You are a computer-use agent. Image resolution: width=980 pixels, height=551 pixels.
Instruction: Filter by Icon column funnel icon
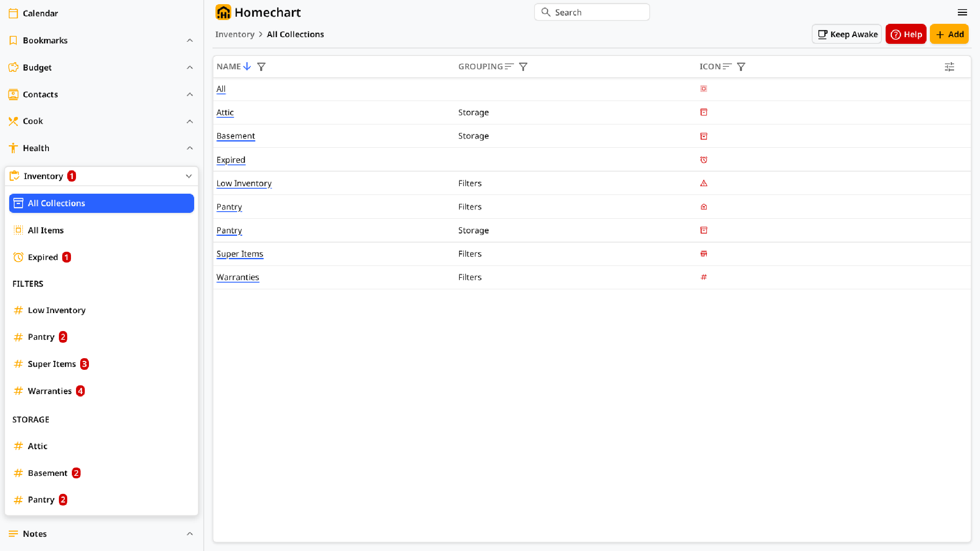(x=741, y=67)
